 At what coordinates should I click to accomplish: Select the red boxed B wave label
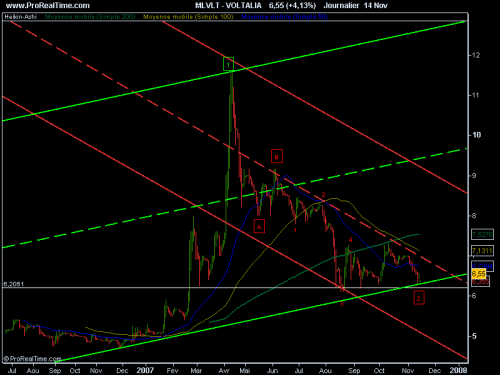pos(277,156)
